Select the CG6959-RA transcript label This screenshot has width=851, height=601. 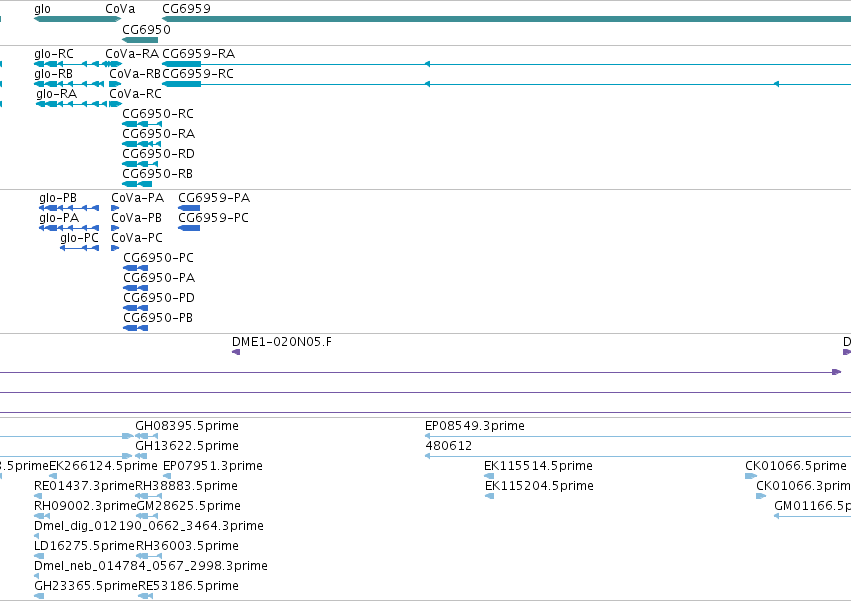pyautogui.click(x=199, y=54)
